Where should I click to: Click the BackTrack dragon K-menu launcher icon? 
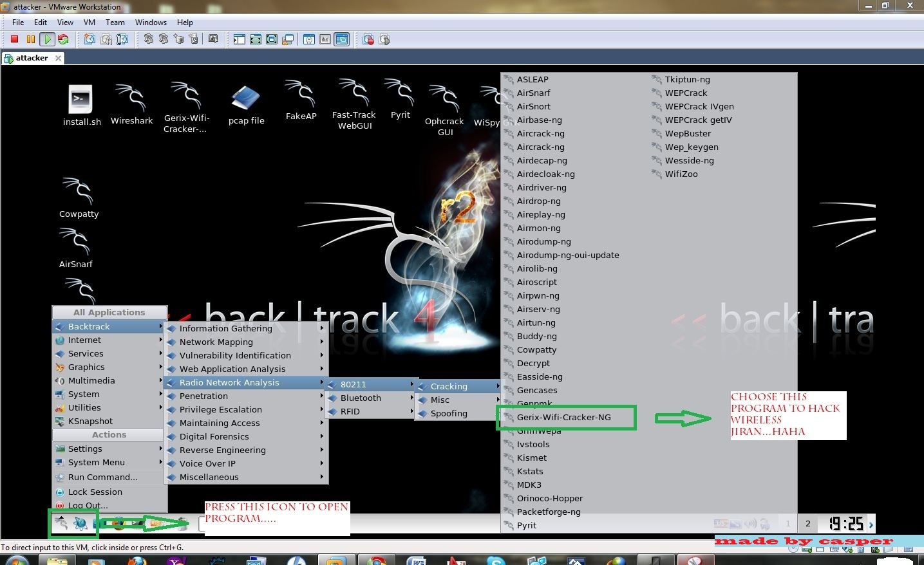[61, 523]
